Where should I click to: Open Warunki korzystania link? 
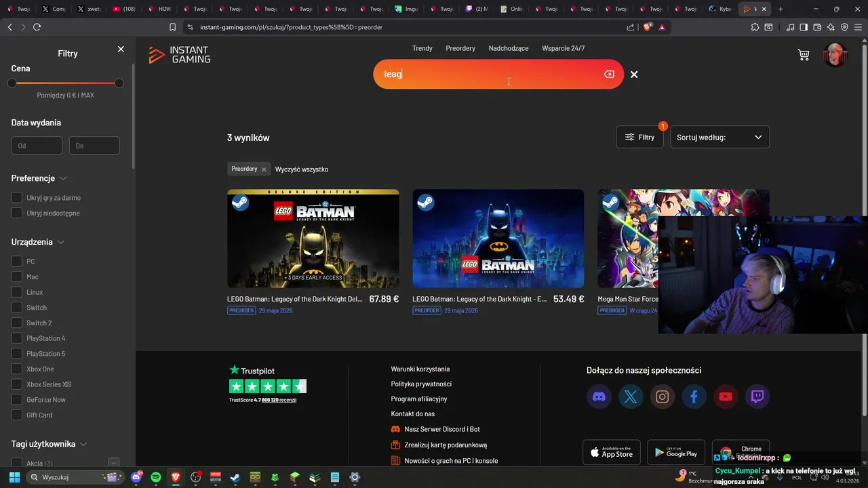[x=420, y=369]
